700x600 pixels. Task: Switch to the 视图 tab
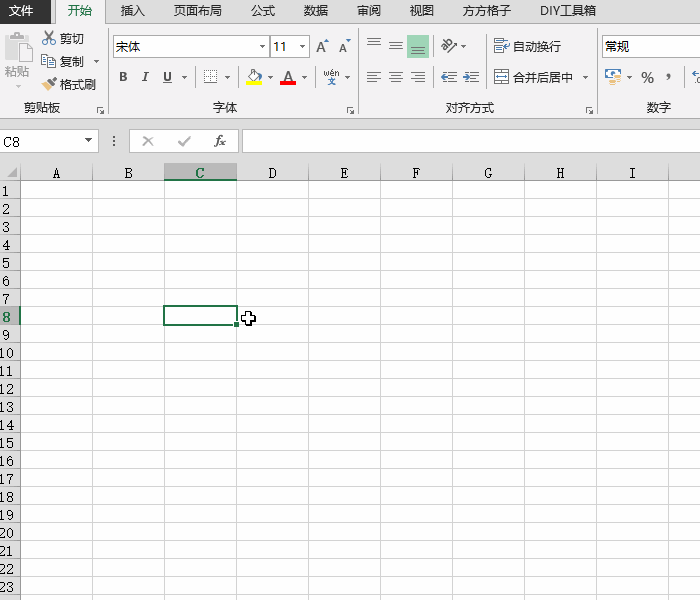pyautogui.click(x=421, y=10)
